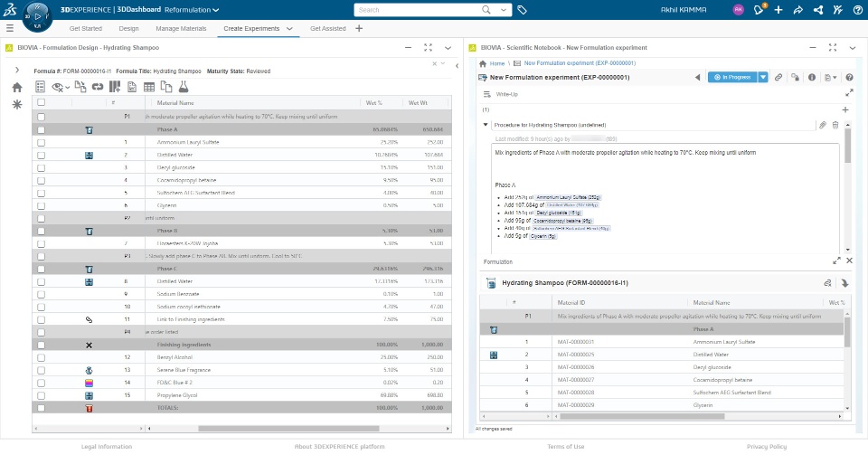
Task: Switch to the Get Started tab
Action: tap(86, 28)
